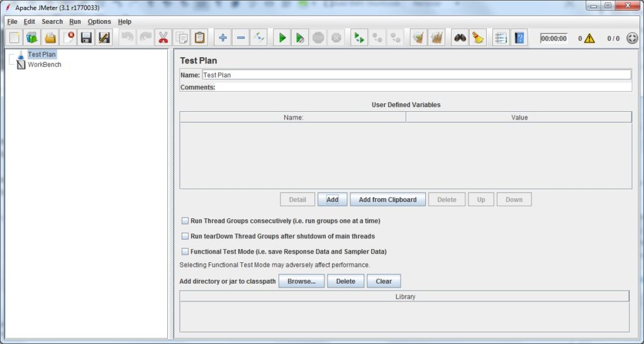Image resolution: width=644 pixels, height=344 pixels.
Task: Click the Shutdown test icon
Action: [336, 38]
